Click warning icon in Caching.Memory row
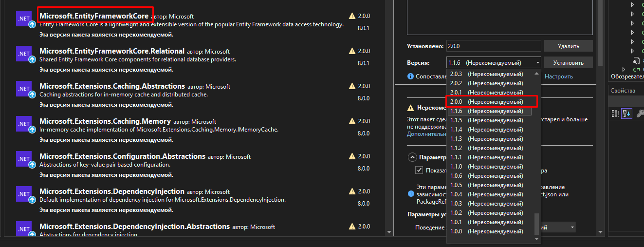644x247 pixels. (352, 121)
